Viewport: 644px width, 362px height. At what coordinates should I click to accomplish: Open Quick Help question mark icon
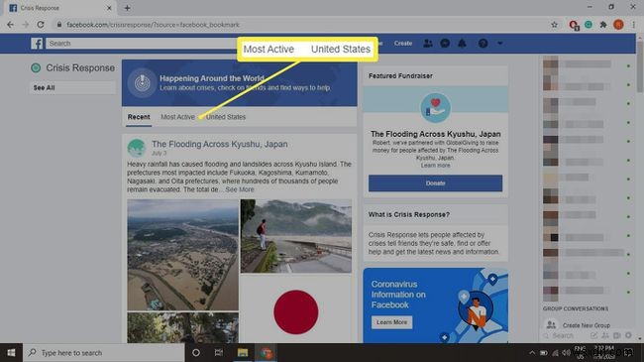(x=483, y=44)
